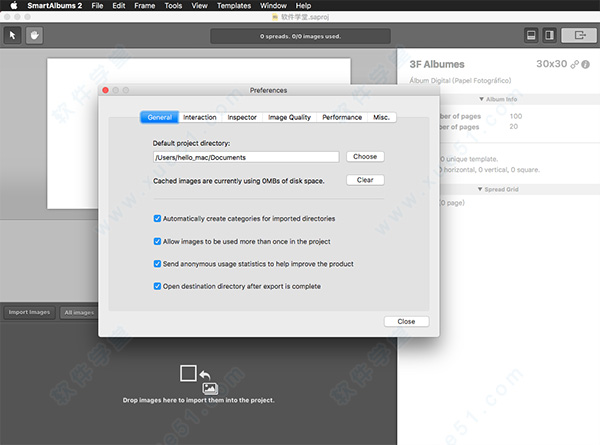600x445 pixels.
Task: Open the Tools menu
Action: (x=173, y=5)
